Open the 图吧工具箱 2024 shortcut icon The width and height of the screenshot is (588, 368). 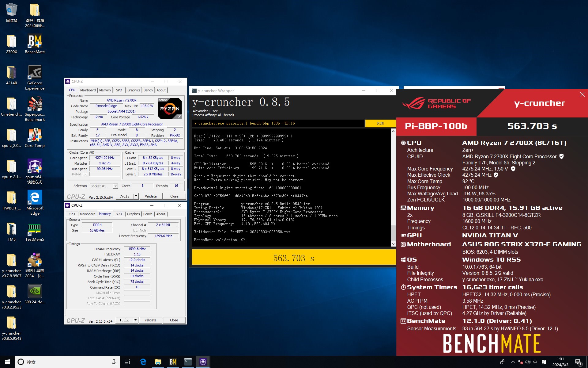(35, 265)
